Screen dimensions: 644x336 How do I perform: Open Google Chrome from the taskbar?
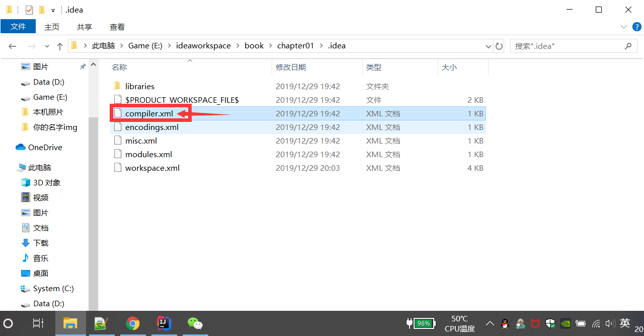coord(132,323)
